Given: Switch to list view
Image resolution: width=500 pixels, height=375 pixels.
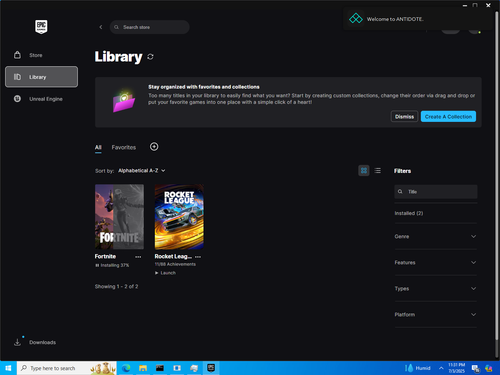Looking at the screenshot, I should pyautogui.click(x=377, y=170).
